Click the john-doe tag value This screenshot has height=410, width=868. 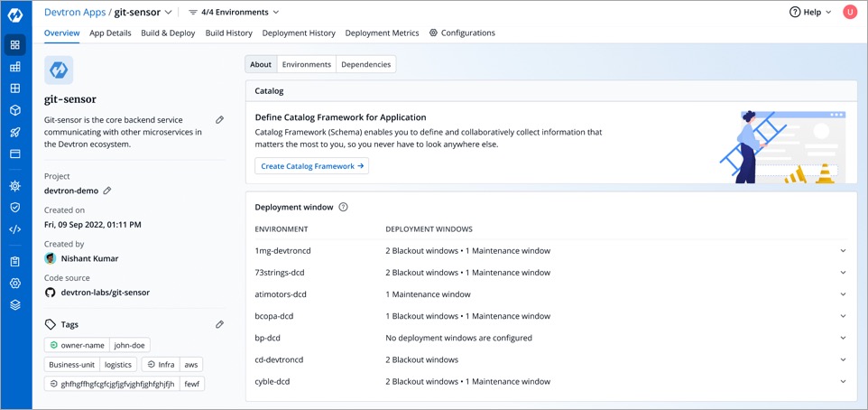(130, 345)
